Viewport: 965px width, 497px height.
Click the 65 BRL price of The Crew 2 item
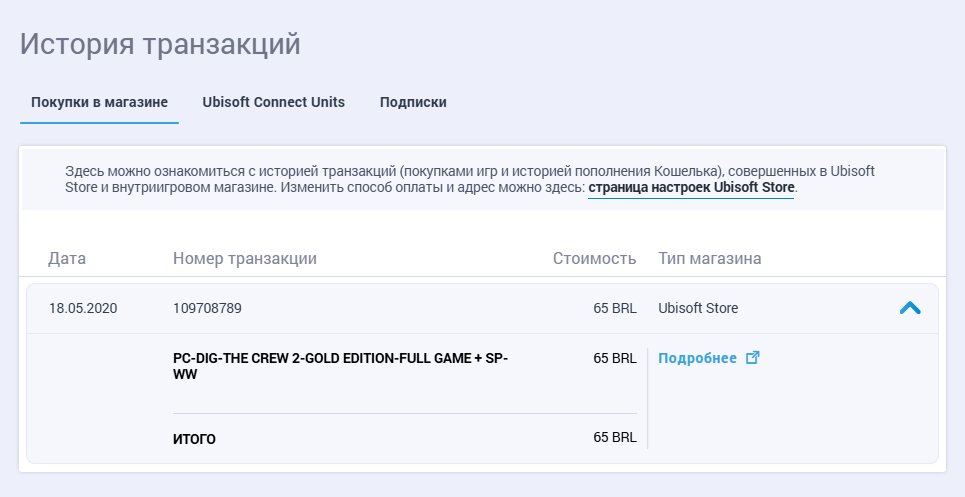click(615, 358)
